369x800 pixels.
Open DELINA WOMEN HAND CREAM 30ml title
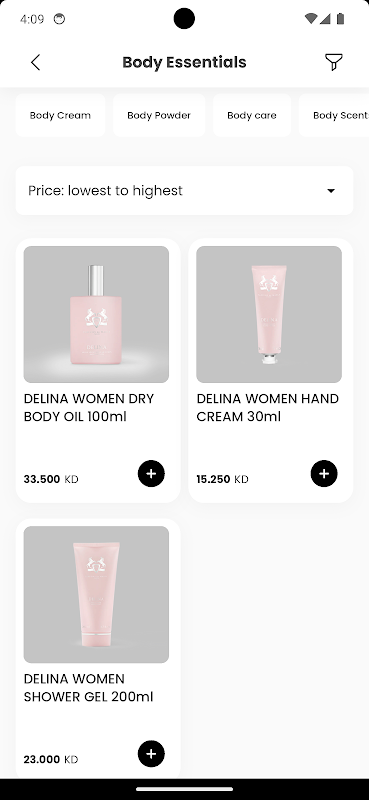point(267,408)
